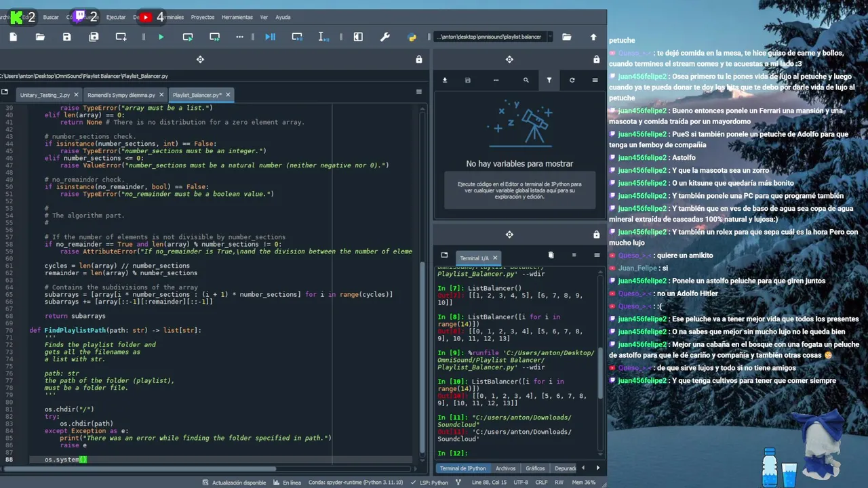This screenshot has width=868, height=488.
Task: Show more pane tabs with right arrow
Action: click(597, 468)
